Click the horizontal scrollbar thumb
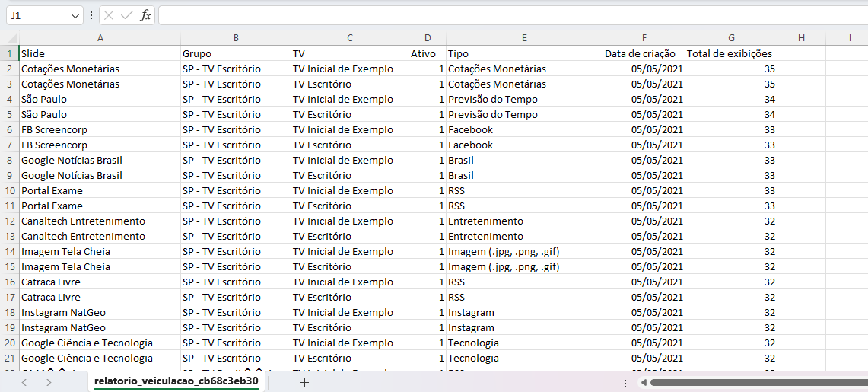Viewport: 868px width, 392px height. [x=758, y=382]
